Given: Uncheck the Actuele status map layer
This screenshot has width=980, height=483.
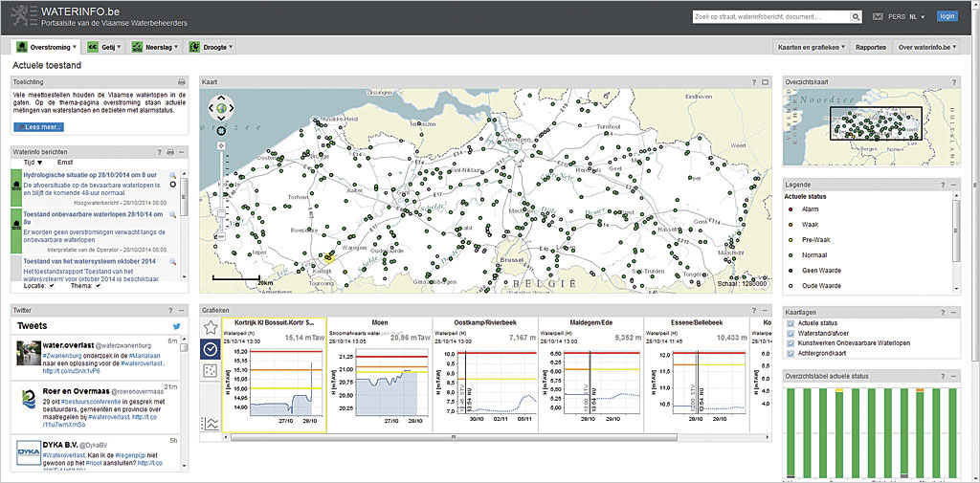Looking at the screenshot, I should click(790, 324).
